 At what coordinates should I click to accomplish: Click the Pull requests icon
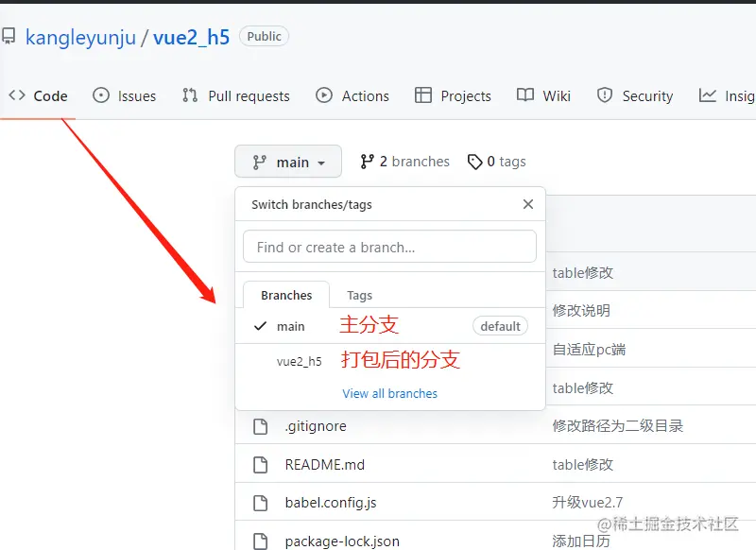pyautogui.click(x=190, y=95)
